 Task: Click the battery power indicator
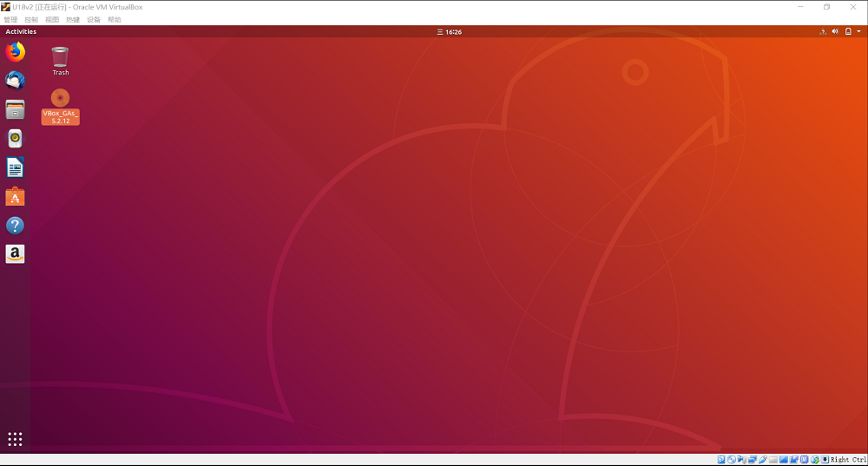pos(848,31)
